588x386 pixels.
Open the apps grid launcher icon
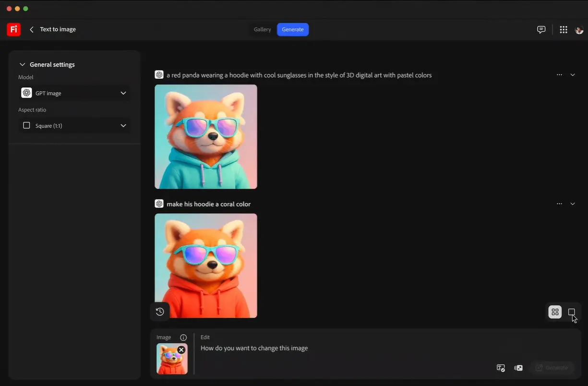point(564,29)
